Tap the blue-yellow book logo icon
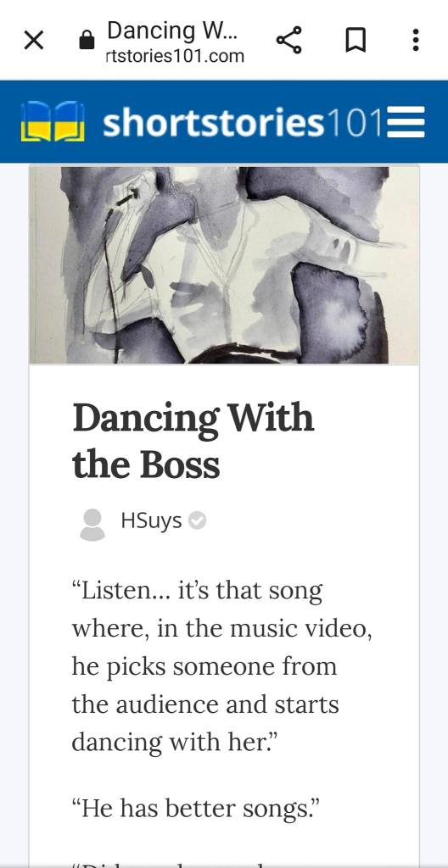 pyautogui.click(x=53, y=121)
